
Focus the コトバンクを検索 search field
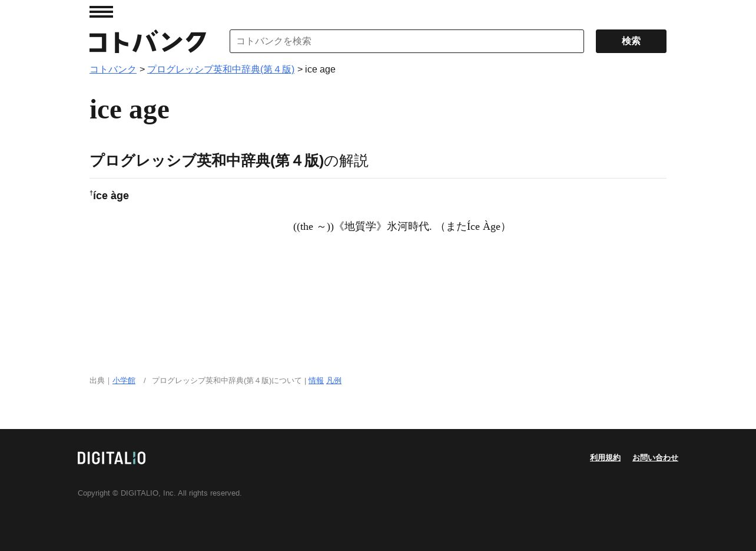[407, 41]
